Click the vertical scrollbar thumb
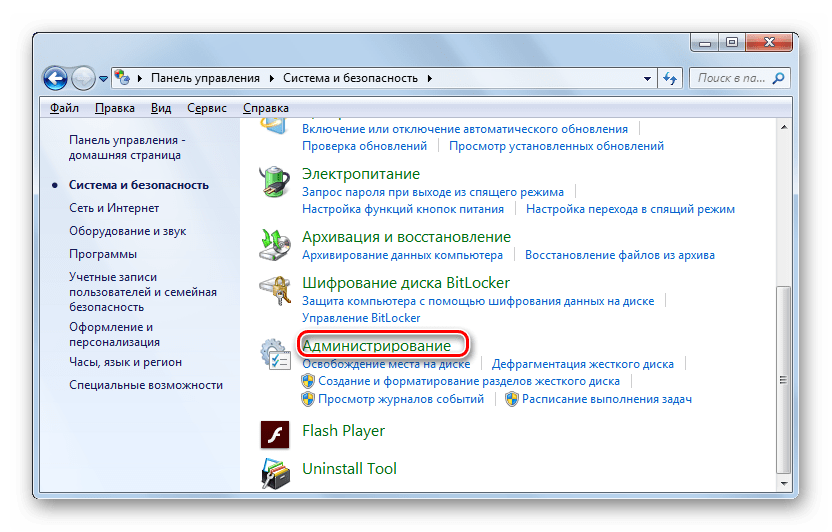Screen dimensions: 832x532 [784, 380]
